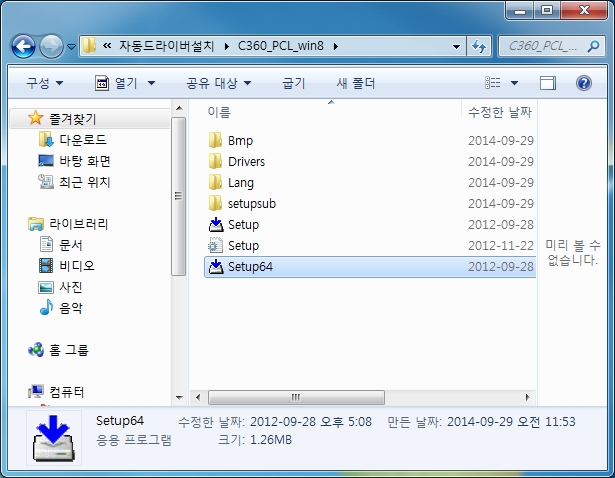Viewport: 615px width, 478px height.
Task: Click the Back navigation arrow button
Action: (x=24, y=46)
